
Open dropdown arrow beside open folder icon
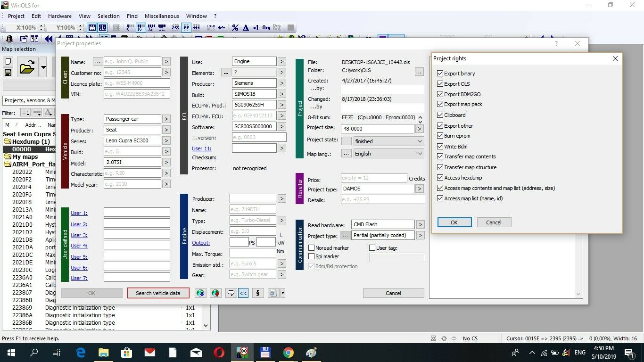click(43, 67)
